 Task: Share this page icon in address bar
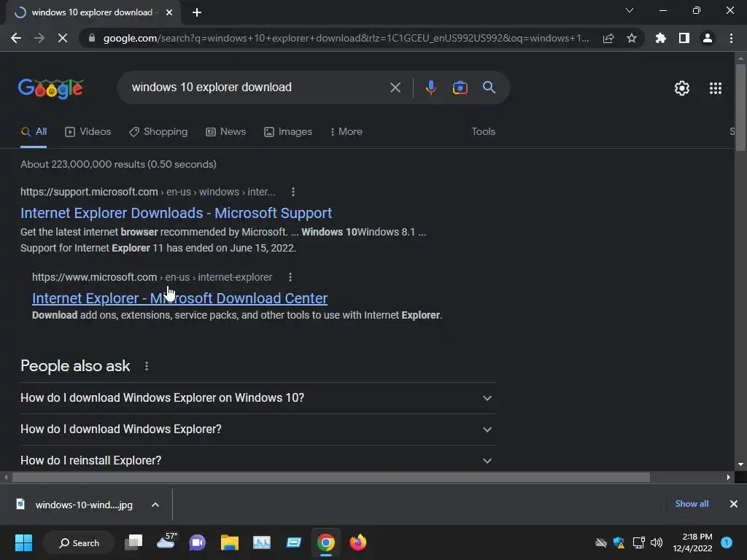tap(608, 38)
